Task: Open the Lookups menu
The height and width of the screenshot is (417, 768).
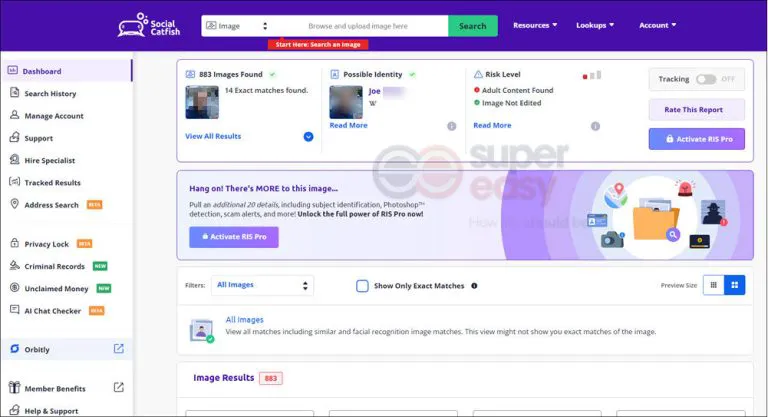Action: 595,25
